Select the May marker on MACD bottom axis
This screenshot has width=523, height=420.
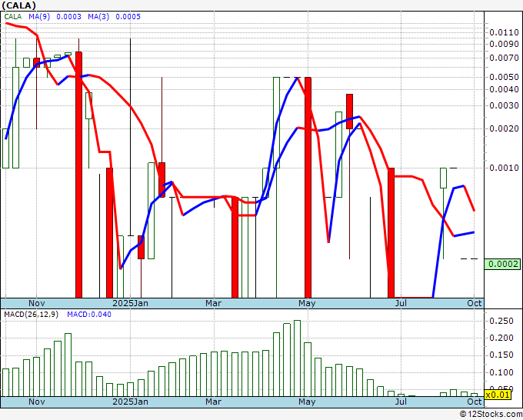(x=307, y=402)
